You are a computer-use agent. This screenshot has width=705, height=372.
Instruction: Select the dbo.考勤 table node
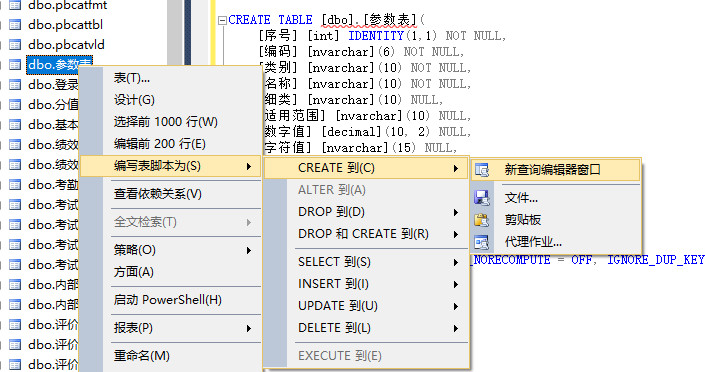tap(53, 184)
